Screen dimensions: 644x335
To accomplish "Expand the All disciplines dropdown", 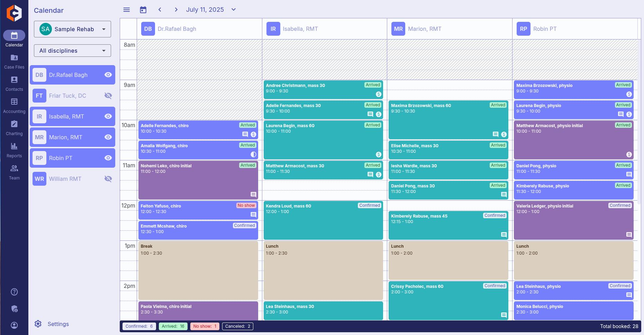I will click(x=72, y=51).
